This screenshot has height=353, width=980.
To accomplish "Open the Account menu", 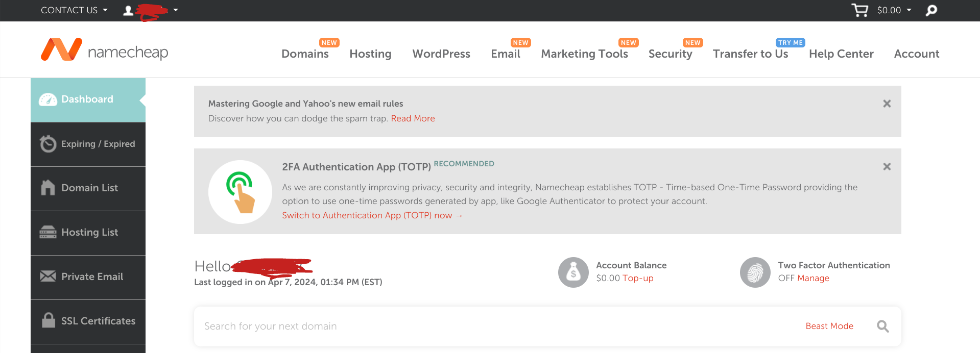I will point(917,54).
